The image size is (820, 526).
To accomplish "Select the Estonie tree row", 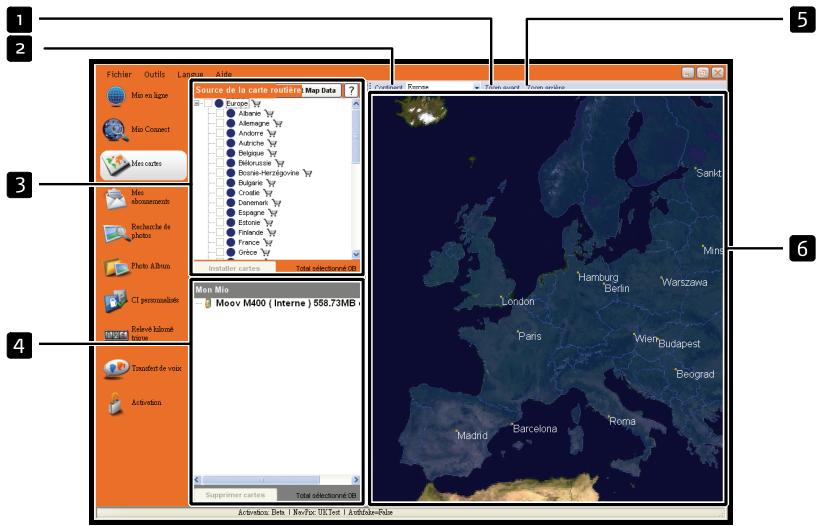I will point(250,223).
